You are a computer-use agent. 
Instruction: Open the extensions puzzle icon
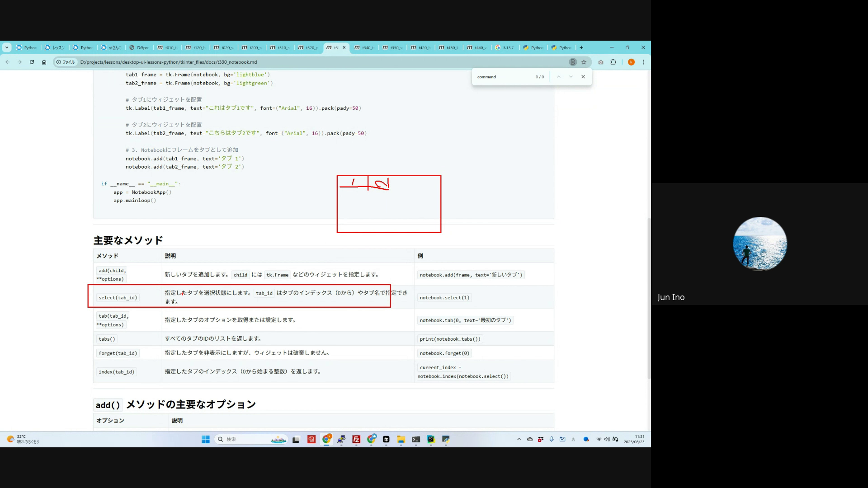[613, 62]
